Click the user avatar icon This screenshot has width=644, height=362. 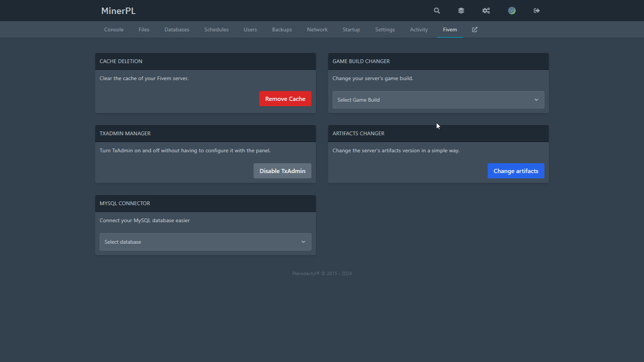tap(512, 11)
